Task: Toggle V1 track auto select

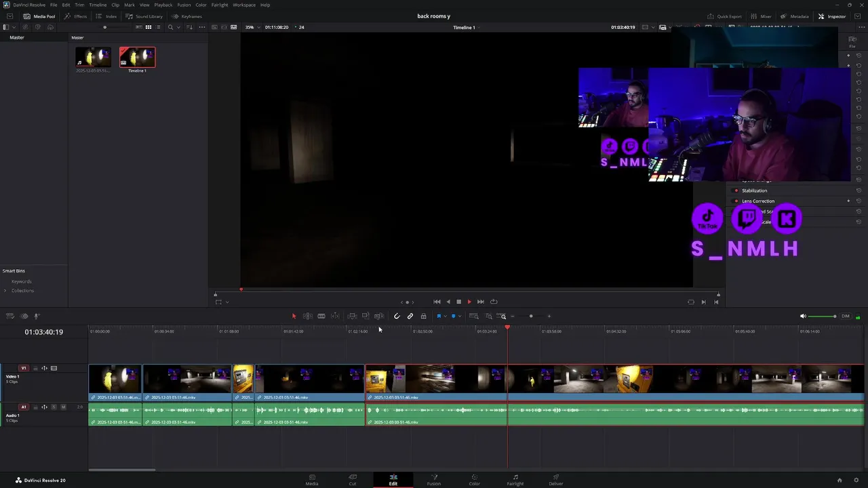Action: 44,368
